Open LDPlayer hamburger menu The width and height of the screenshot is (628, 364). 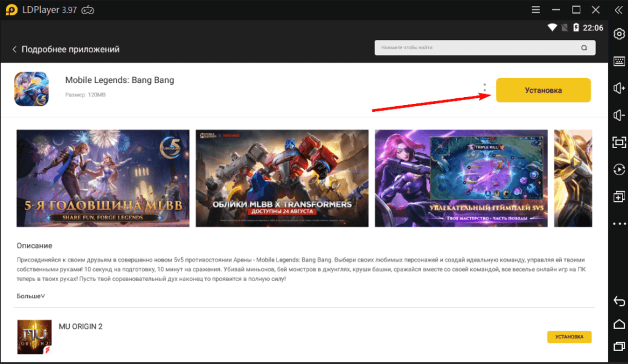click(536, 10)
